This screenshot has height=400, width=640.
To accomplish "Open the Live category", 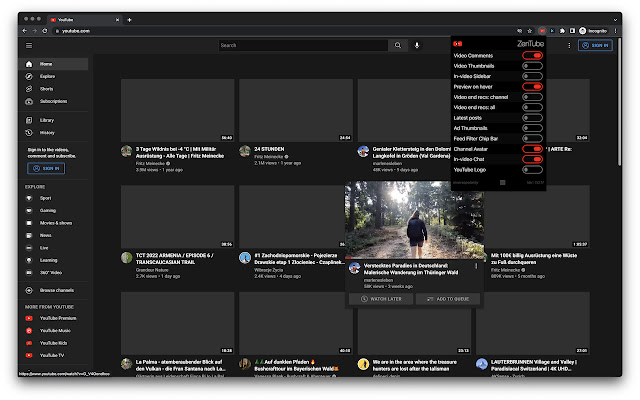I will [53, 248].
